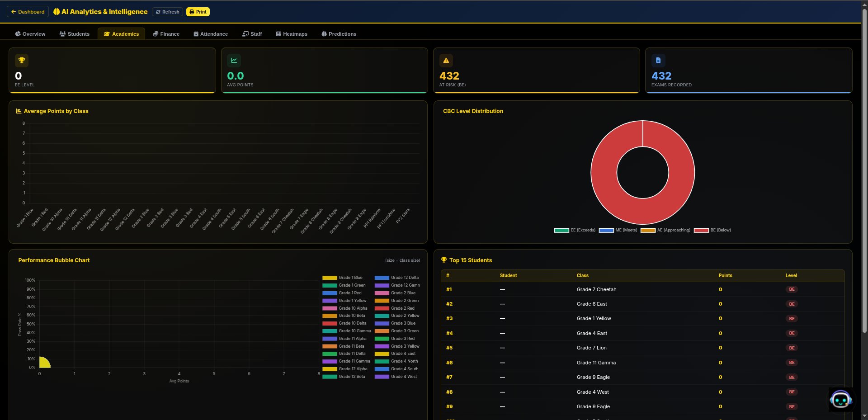Click the trophy icon beside Top 15 Students

point(444,260)
